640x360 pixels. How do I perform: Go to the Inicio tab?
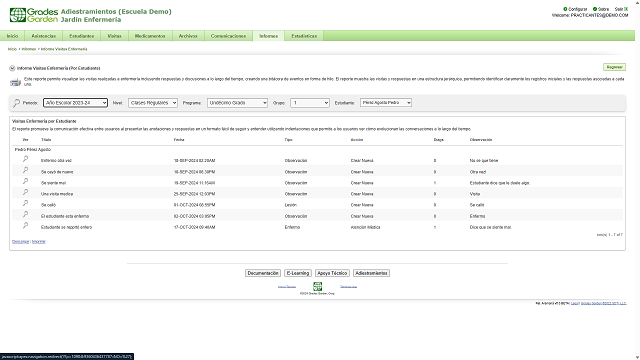tap(12, 36)
